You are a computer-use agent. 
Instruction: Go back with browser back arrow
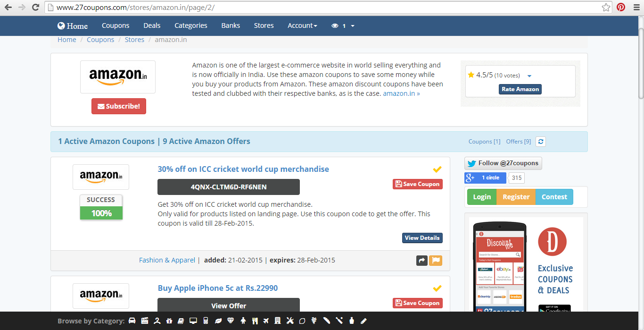coord(8,8)
